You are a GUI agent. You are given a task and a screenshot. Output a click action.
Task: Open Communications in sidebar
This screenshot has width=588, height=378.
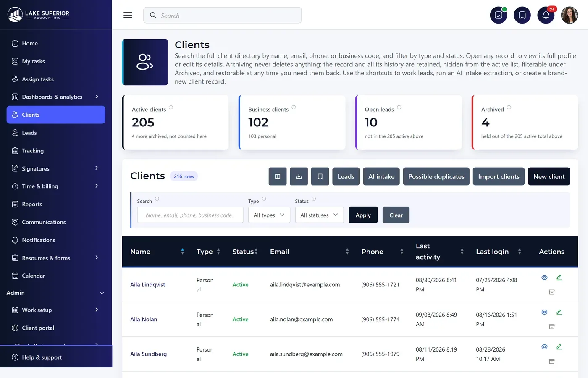[x=56, y=222]
